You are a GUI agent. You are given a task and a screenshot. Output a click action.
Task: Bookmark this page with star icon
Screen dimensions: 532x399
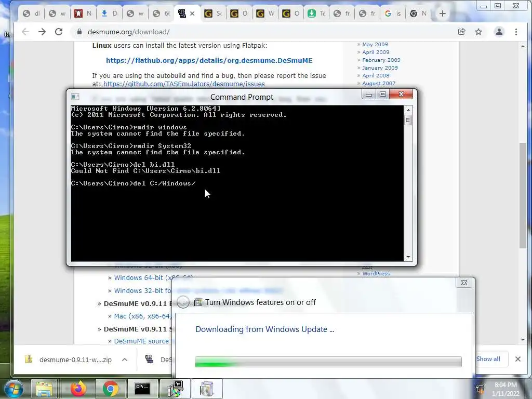tap(478, 32)
